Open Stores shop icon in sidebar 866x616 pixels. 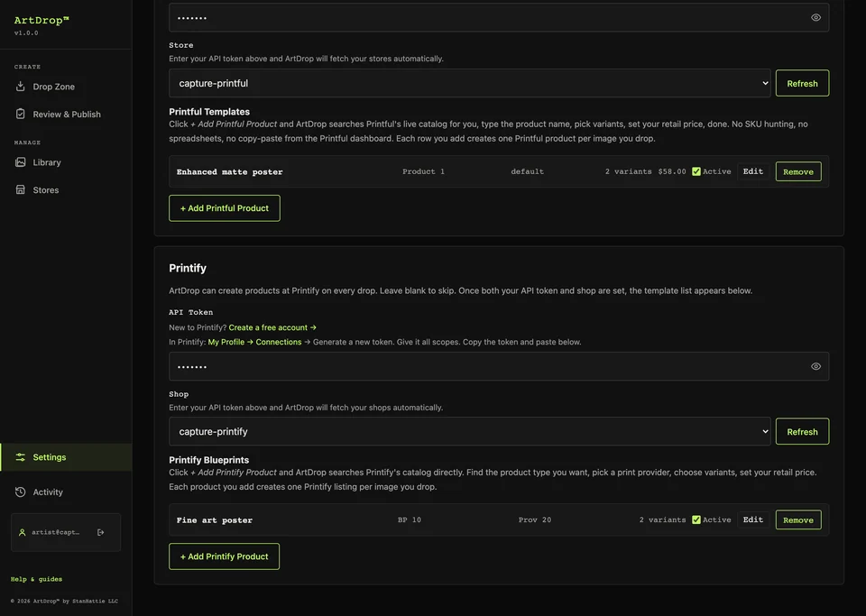(21, 189)
